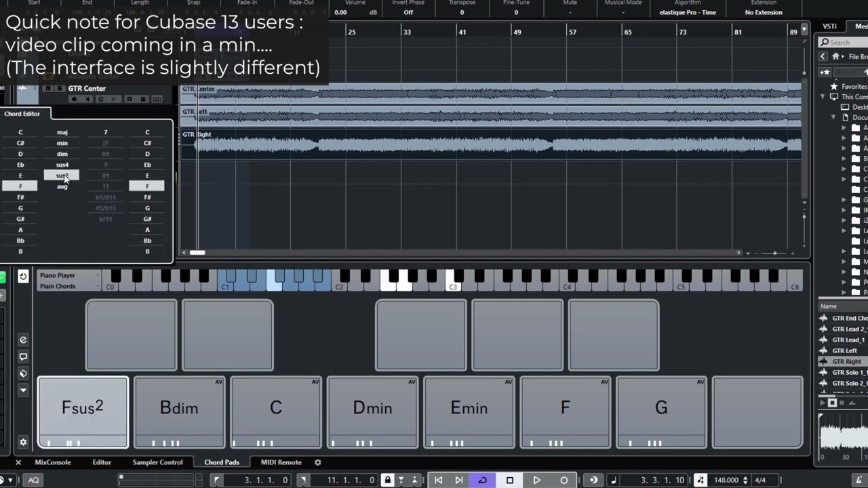The height and width of the screenshot is (488, 868).
Task: Click the Record transport button
Action: click(x=564, y=480)
